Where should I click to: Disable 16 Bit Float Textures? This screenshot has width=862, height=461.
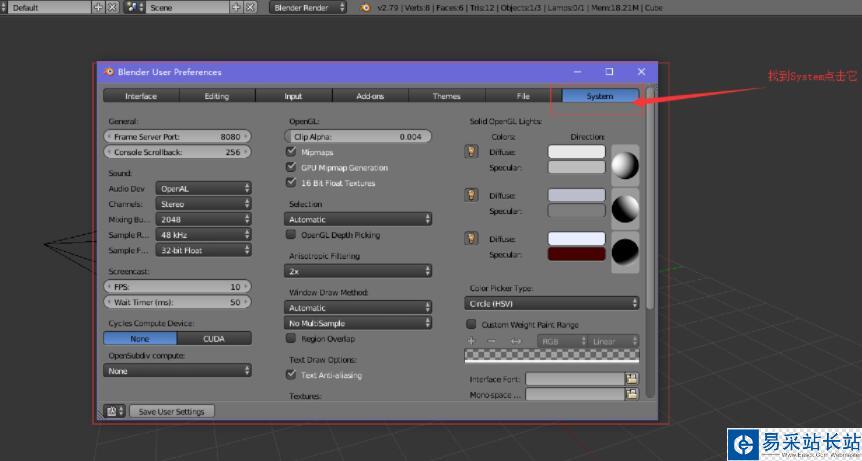point(291,182)
